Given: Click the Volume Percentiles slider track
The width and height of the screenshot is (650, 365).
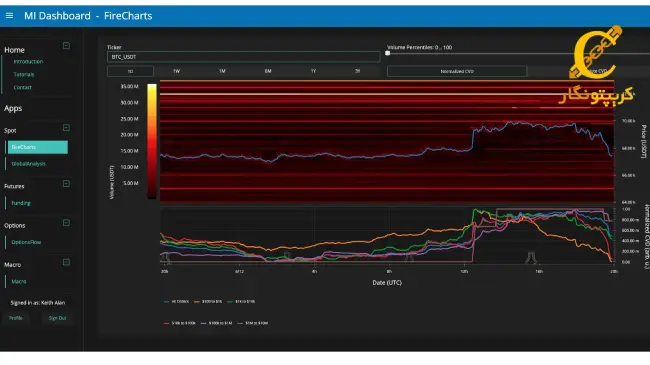Looking at the screenshot, I should pyautogui.click(x=518, y=53).
